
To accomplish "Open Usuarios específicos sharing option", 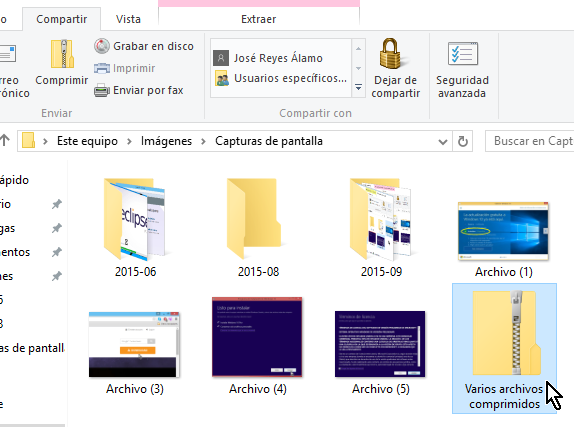I will [x=280, y=78].
